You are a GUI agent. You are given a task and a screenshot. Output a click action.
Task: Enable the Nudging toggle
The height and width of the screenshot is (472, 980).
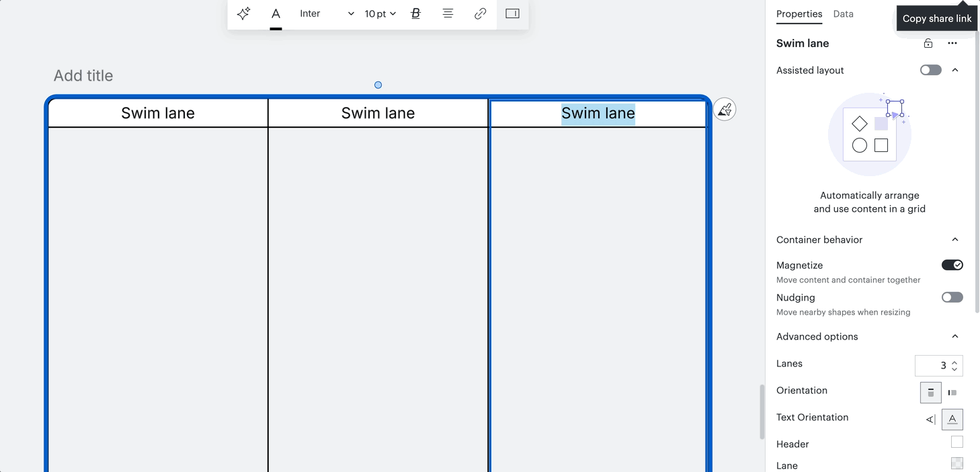tap(952, 297)
